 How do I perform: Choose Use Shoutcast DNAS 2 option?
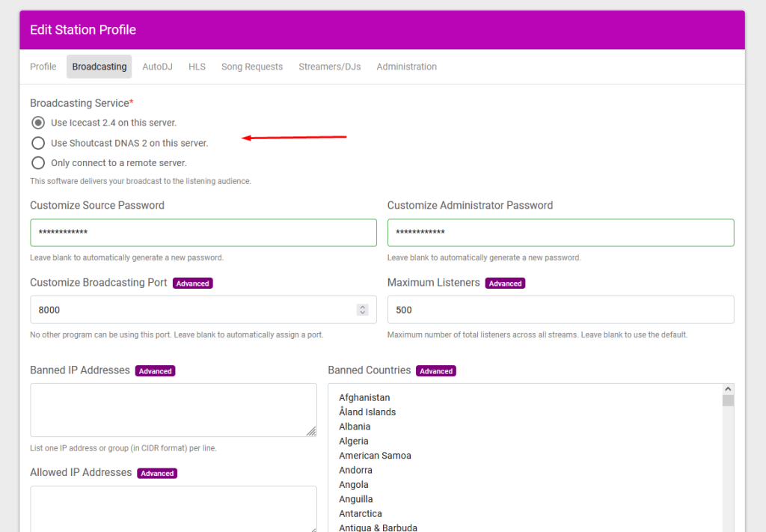[x=38, y=143]
